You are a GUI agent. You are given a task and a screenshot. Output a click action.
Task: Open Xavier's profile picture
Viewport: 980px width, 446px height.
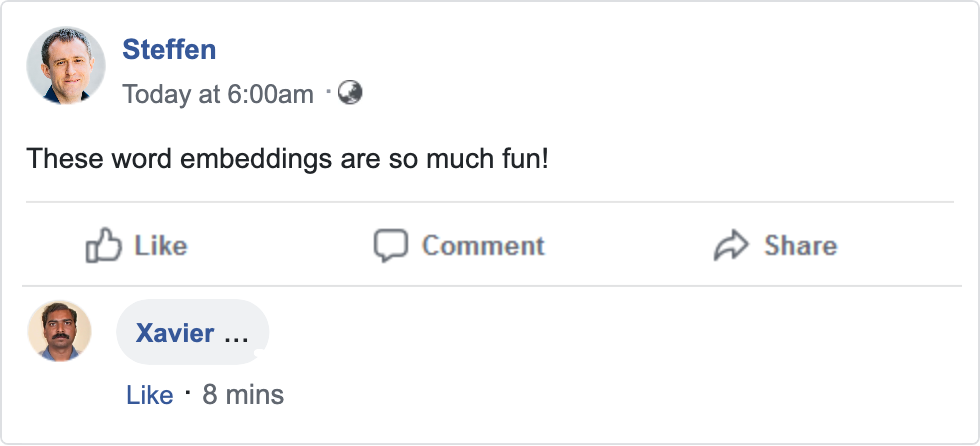(59, 331)
